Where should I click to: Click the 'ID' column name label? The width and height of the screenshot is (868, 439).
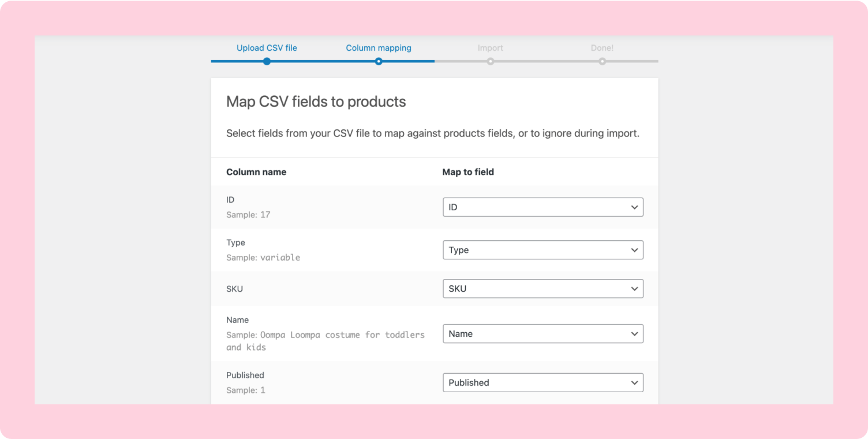pyautogui.click(x=230, y=200)
